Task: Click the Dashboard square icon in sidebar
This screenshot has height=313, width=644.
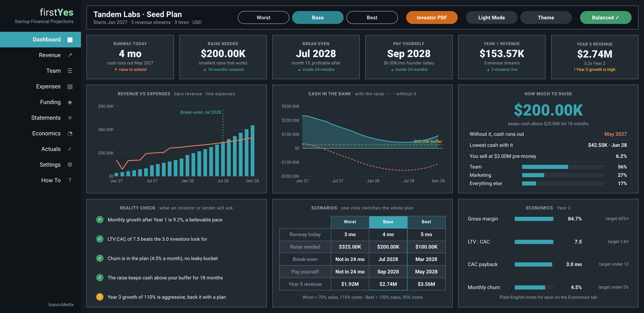Action: (x=70, y=40)
